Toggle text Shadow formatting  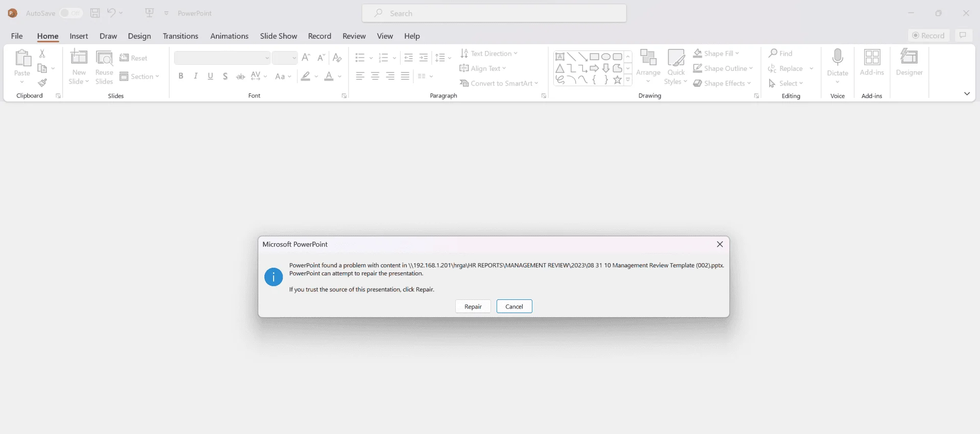click(x=225, y=76)
